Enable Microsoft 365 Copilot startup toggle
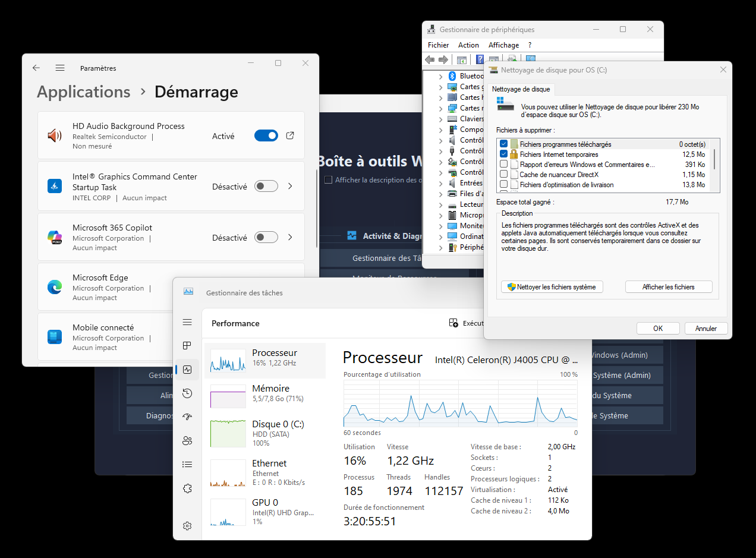 click(x=266, y=237)
